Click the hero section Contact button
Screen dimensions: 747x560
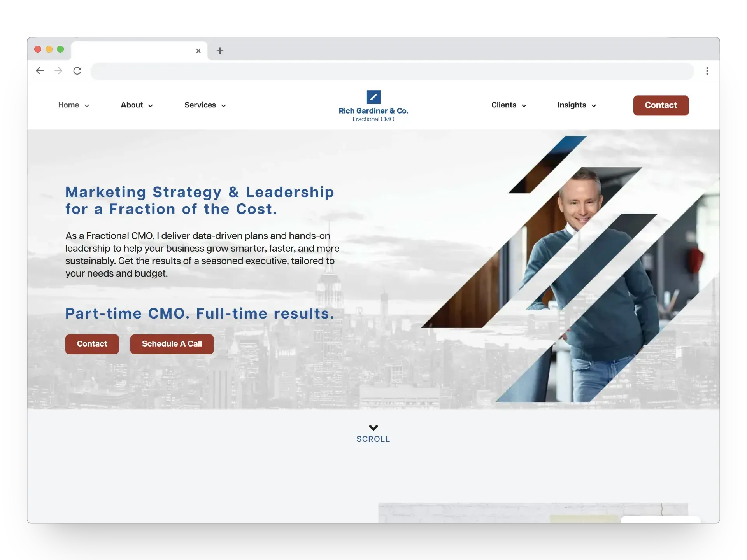tap(92, 344)
